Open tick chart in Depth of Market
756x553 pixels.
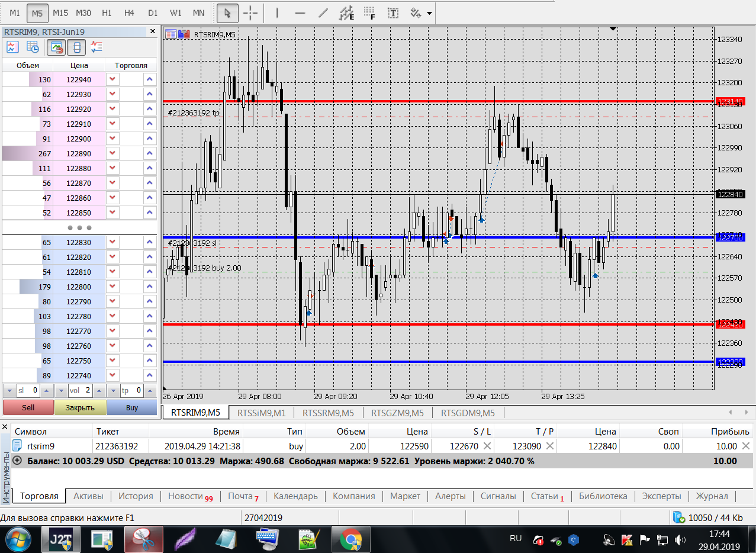click(12, 47)
